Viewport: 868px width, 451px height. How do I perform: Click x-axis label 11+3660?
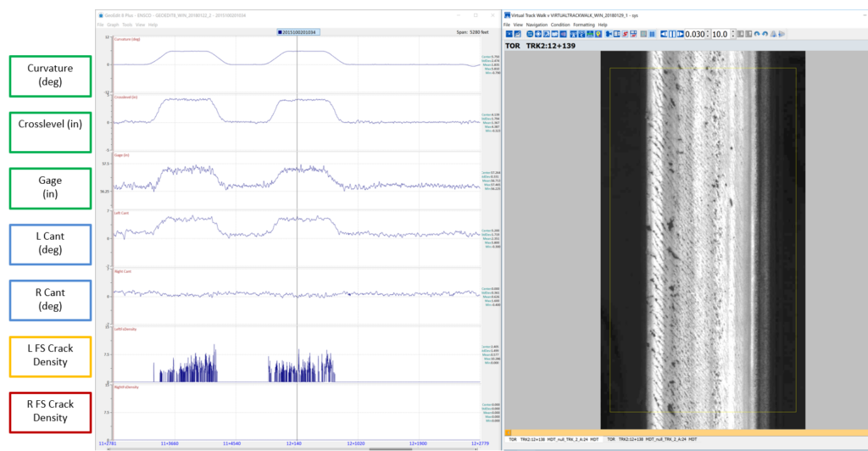170,443
